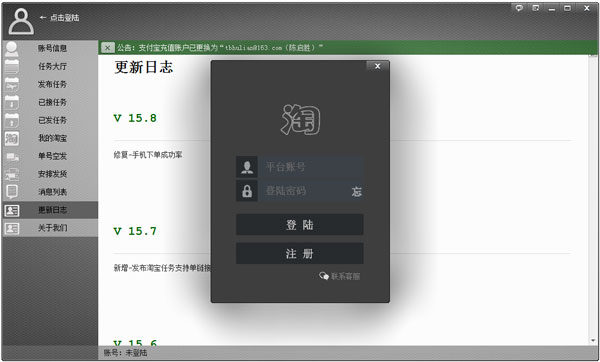Select the 已发任务 menu item
The height and width of the screenshot is (362, 600).
[50, 121]
